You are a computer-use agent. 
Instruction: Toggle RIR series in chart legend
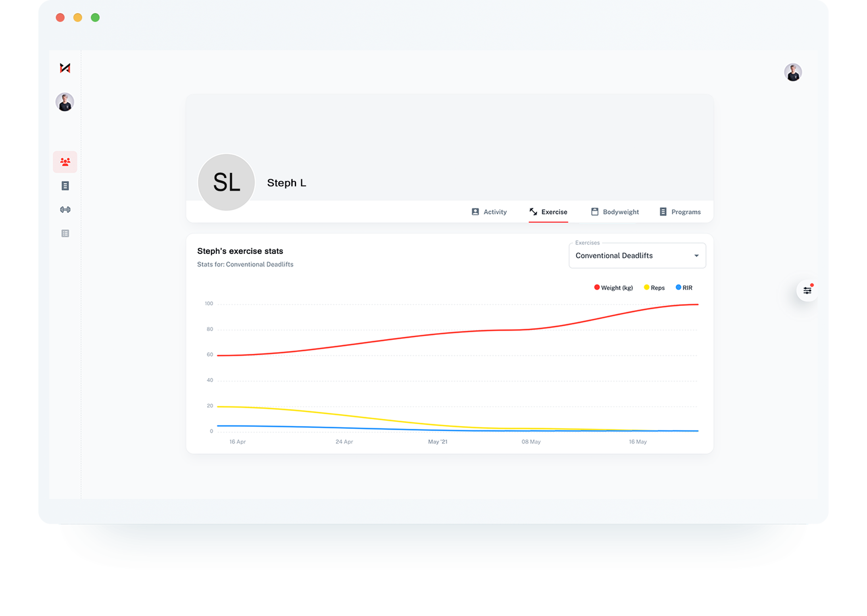[684, 288]
